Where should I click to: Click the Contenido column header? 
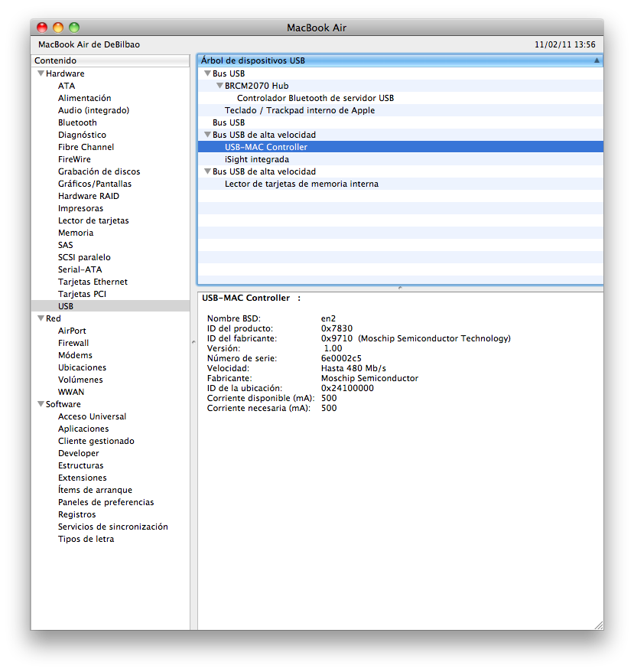[x=111, y=60]
